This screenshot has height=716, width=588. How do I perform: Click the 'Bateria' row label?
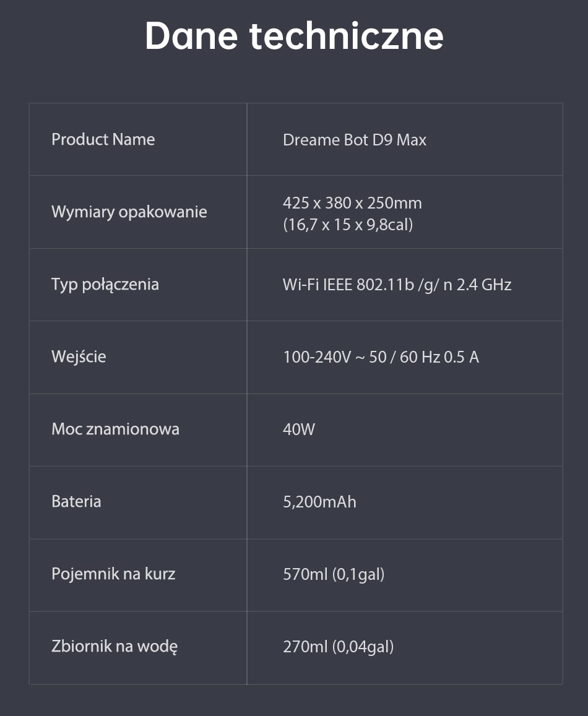[76, 501]
